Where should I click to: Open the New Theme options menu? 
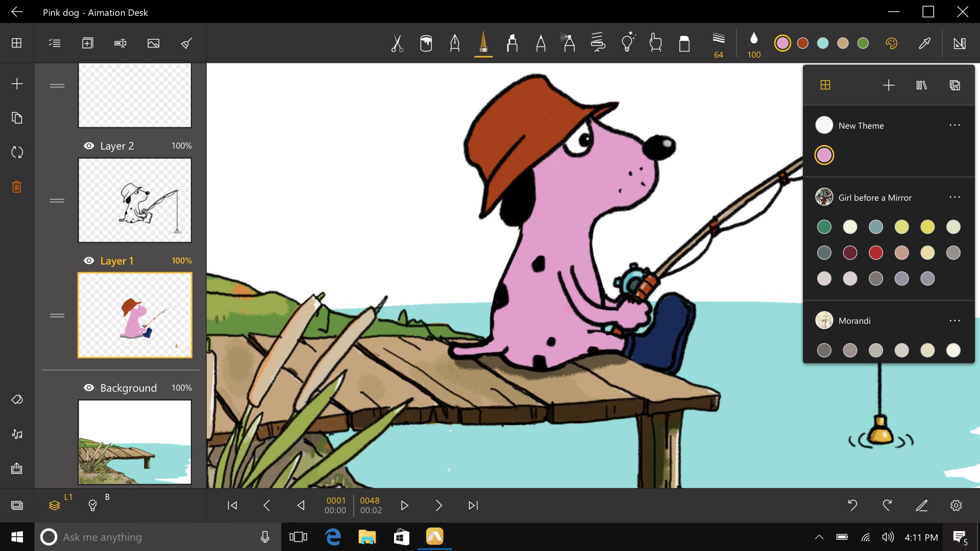click(955, 125)
